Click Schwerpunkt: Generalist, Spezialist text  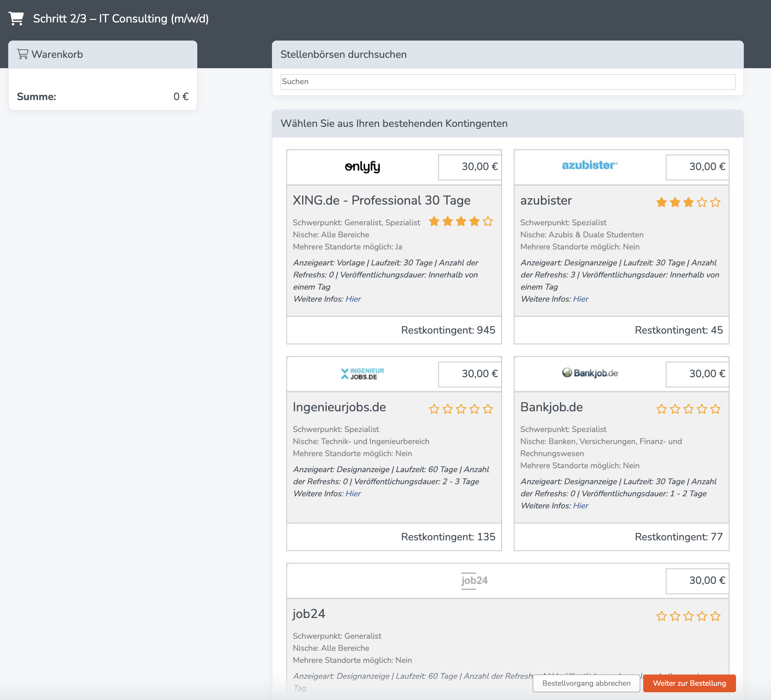(357, 223)
